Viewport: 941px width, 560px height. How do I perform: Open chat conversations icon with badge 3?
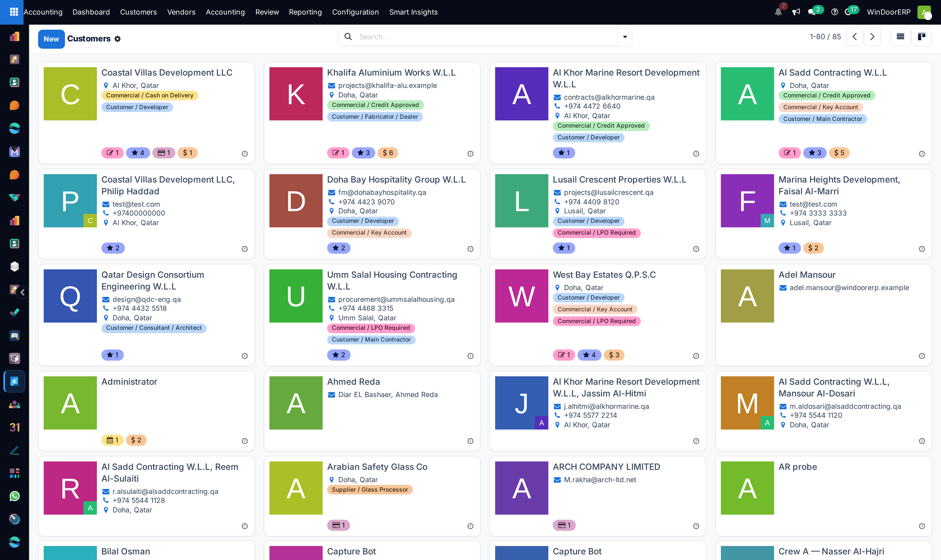click(812, 12)
